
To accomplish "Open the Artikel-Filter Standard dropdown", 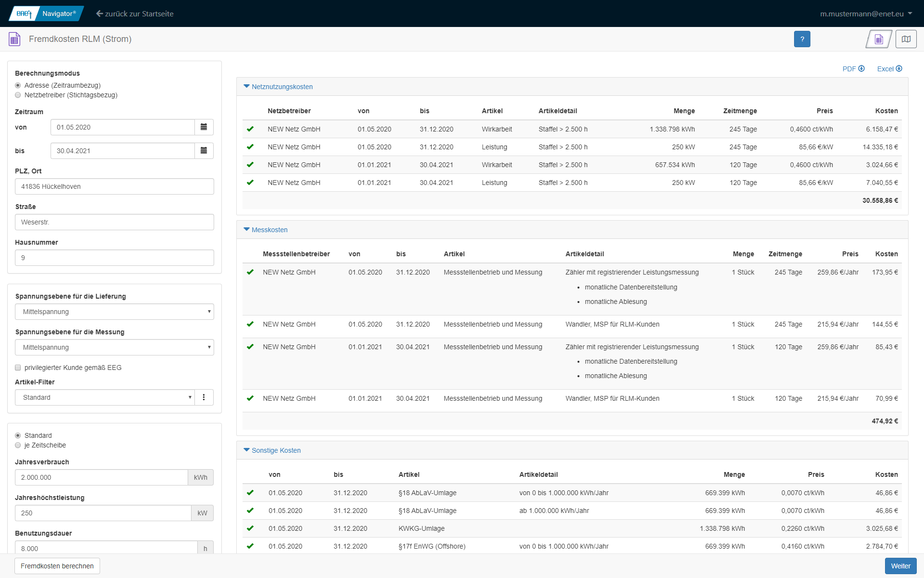I will click(x=105, y=397).
